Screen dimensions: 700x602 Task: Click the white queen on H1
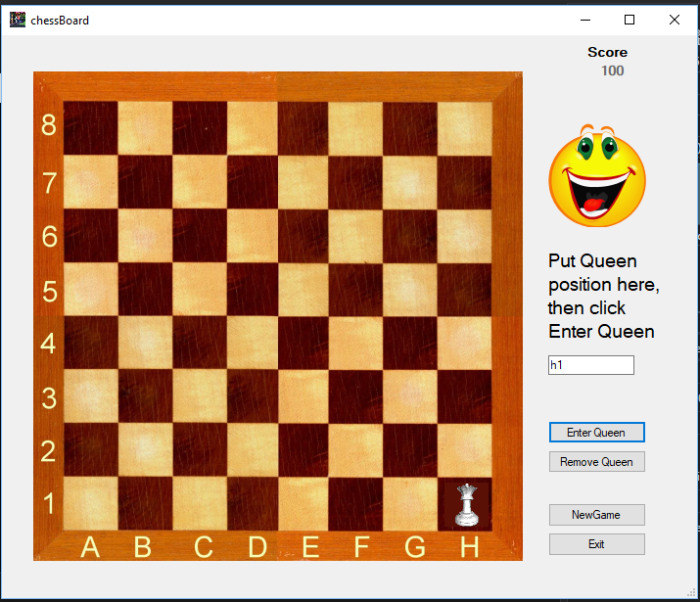pyautogui.click(x=467, y=505)
